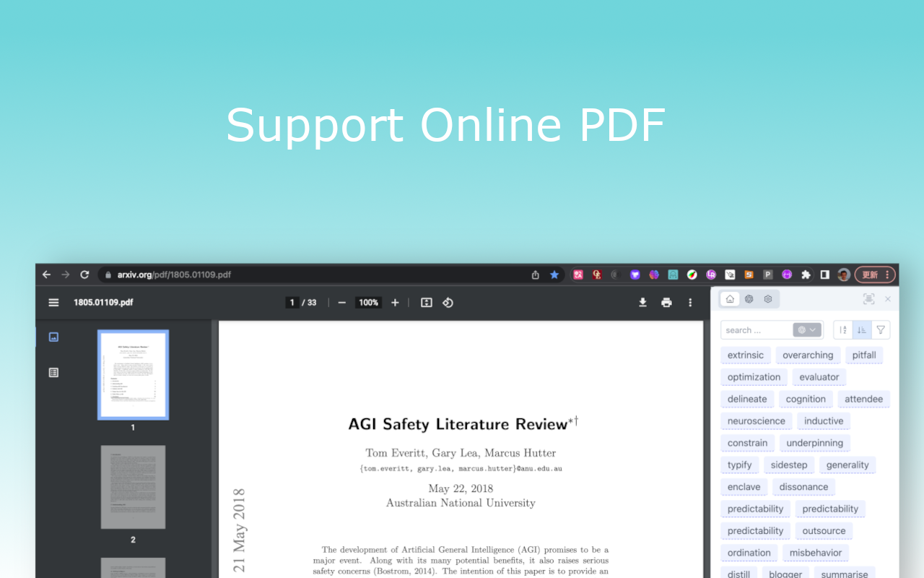Viewport: 924px width, 578px height.
Task: Select the 'sidestep' word chip
Action: pos(789,465)
